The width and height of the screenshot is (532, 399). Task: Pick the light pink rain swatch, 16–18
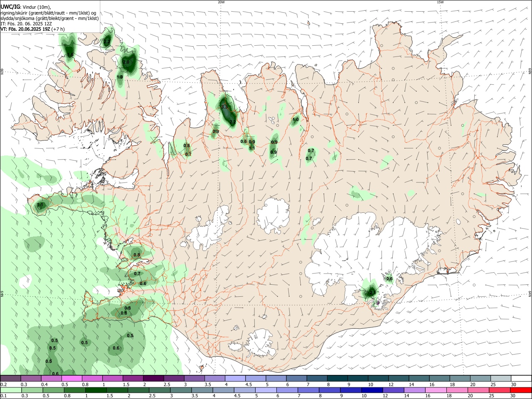436,390
